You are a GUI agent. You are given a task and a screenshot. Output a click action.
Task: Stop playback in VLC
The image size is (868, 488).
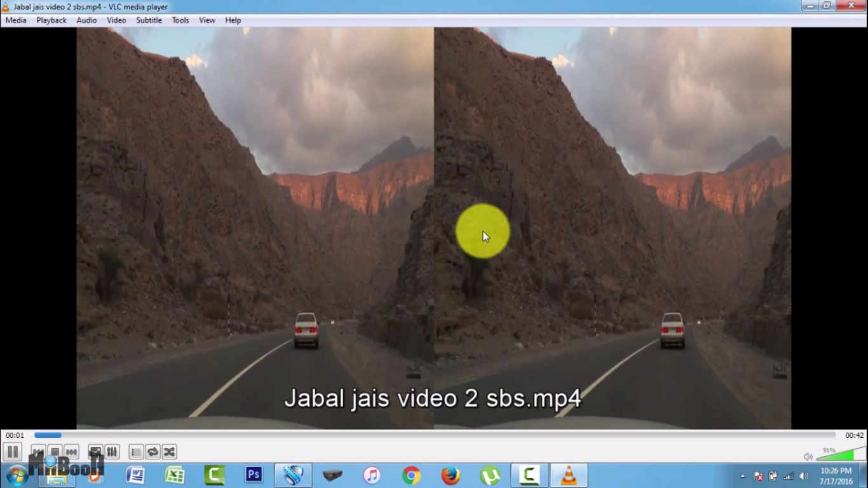pyautogui.click(x=55, y=451)
